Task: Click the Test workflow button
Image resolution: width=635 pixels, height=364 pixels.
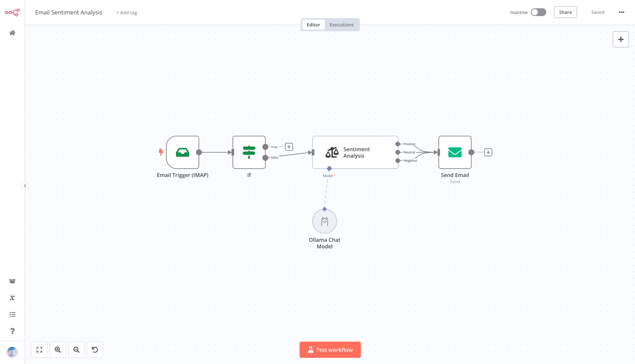Action: tap(330, 349)
